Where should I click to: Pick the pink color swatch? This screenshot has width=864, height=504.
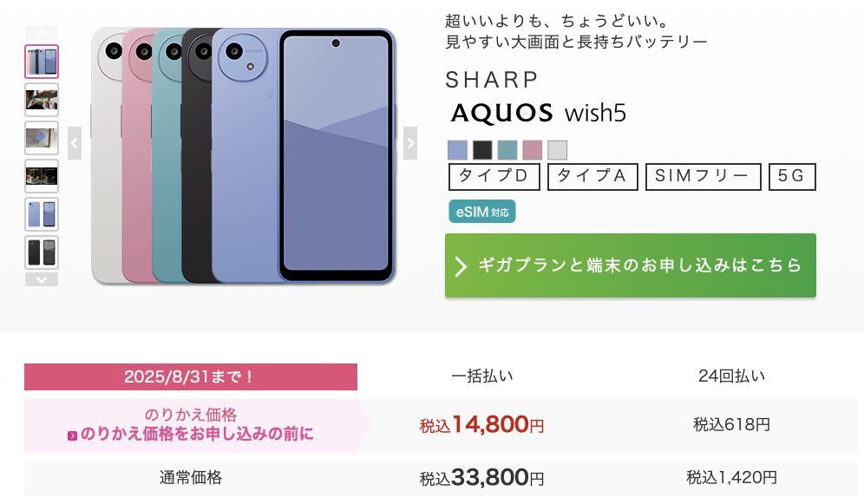pos(533,150)
